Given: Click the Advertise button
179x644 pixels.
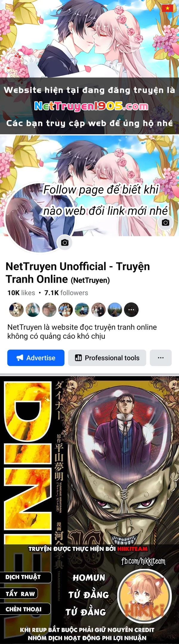Looking at the screenshot, I should [36, 358].
